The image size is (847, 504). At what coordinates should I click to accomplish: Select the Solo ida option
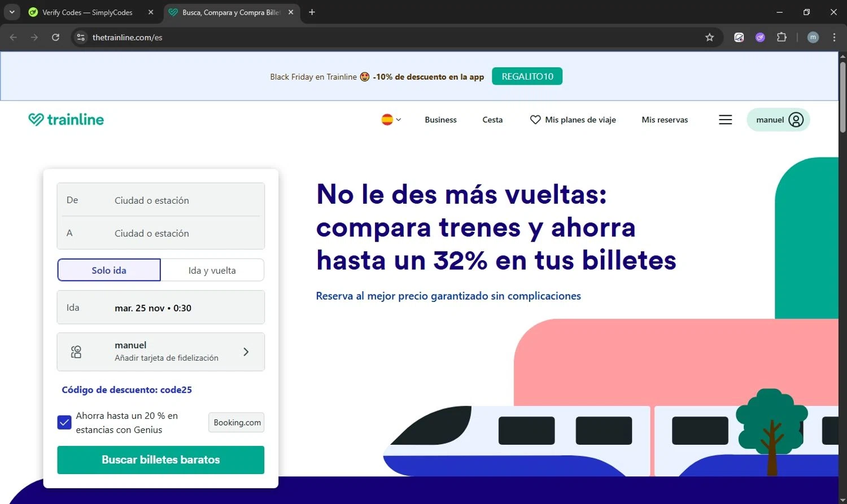point(109,270)
